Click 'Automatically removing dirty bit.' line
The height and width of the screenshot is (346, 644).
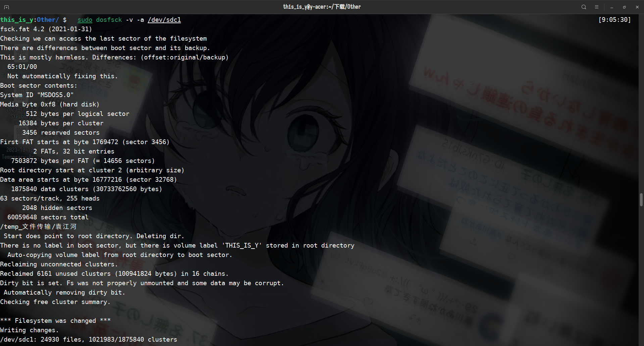(64, 293)
